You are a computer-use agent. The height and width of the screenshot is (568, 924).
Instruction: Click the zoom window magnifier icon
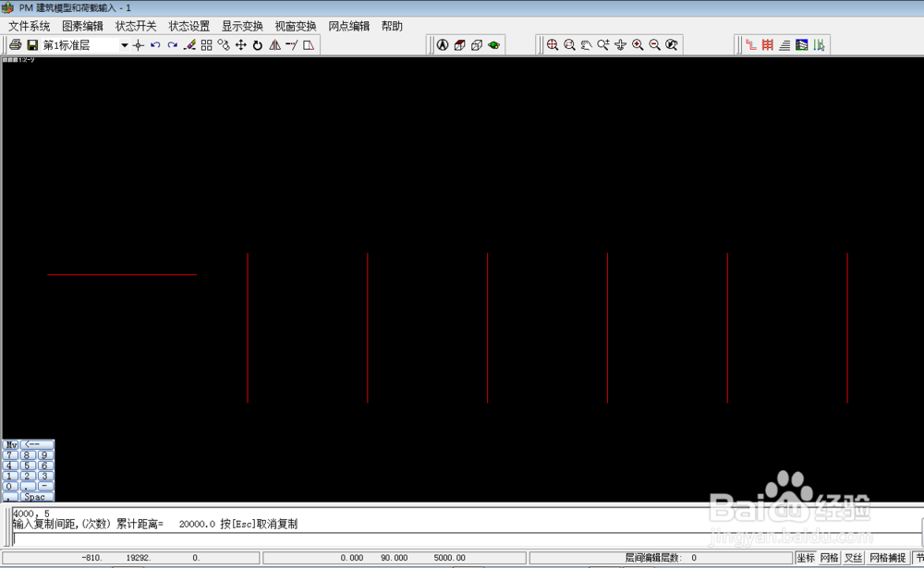click(x=553, y=44)
